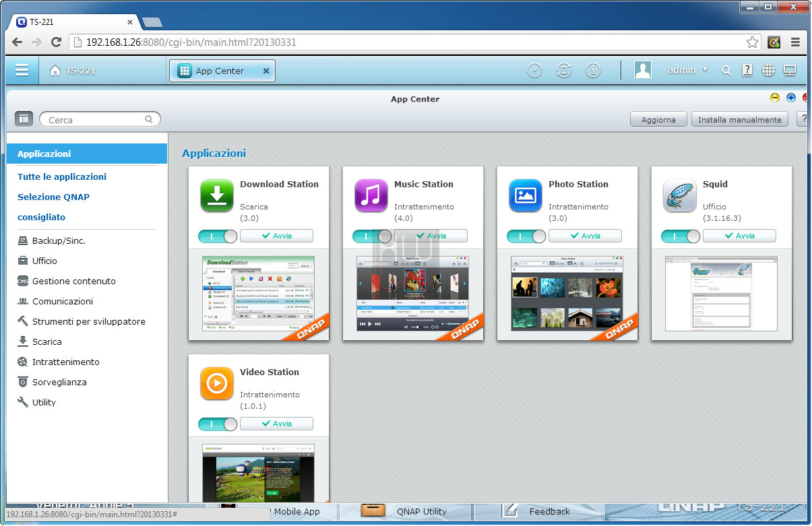
Task: Toggle Video Station on/off switch
Action: [218, 424]
